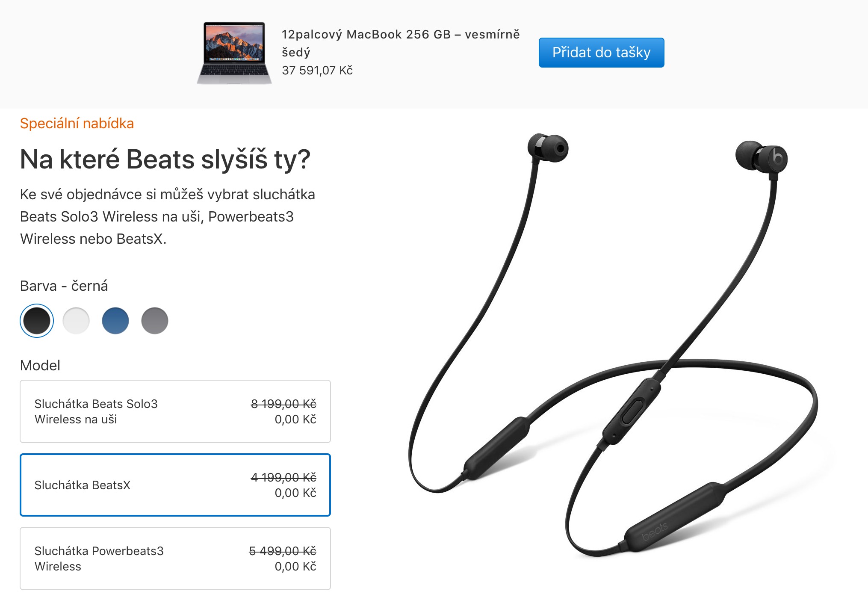Choose the Sluchátka BeatsX model option

pyautogui.click(x=175, y=485)
